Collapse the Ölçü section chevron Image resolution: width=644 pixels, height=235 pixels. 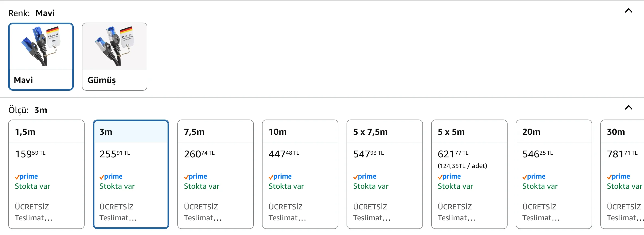coord(628,108)
